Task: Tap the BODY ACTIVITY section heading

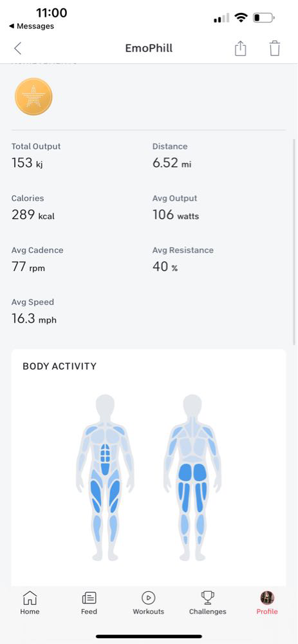Action: click(x=59, y=366)
